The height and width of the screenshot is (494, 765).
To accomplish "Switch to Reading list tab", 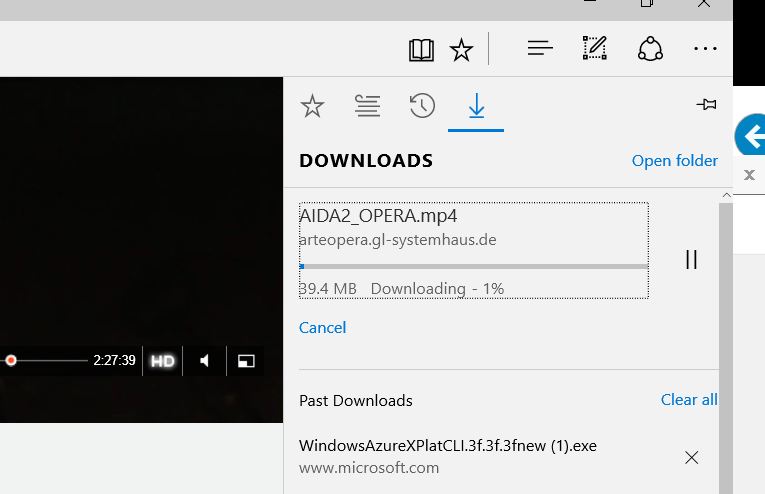I will click(368, 106).
